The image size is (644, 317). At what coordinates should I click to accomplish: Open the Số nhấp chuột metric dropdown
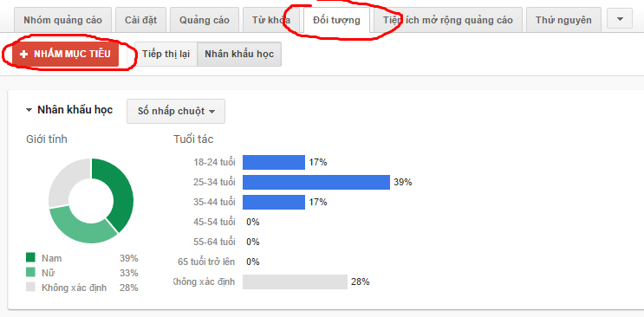point(176,111)
